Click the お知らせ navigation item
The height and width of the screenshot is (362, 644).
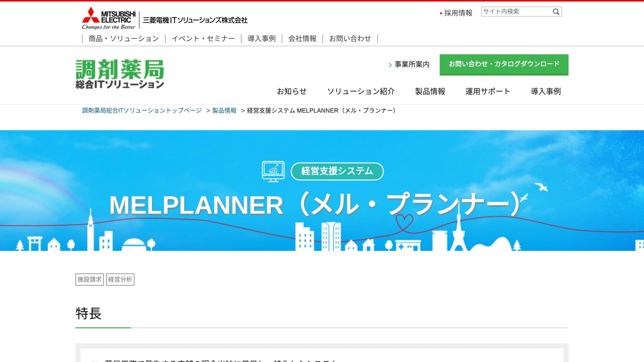291,91
